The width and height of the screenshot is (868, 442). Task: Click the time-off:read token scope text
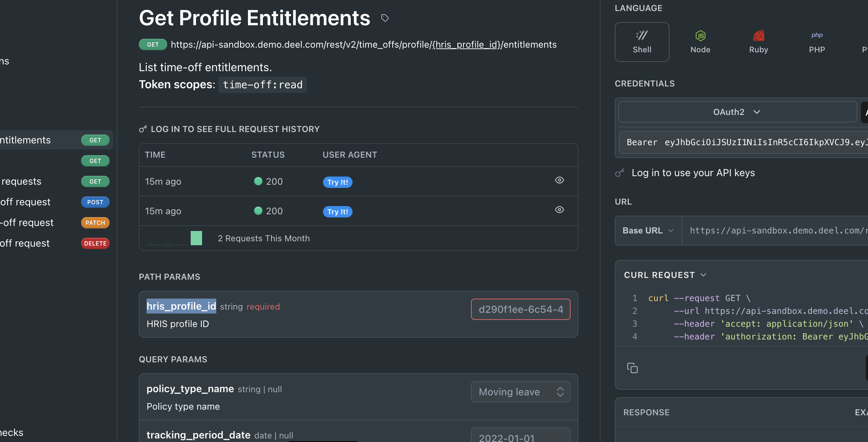click(263, 85)
